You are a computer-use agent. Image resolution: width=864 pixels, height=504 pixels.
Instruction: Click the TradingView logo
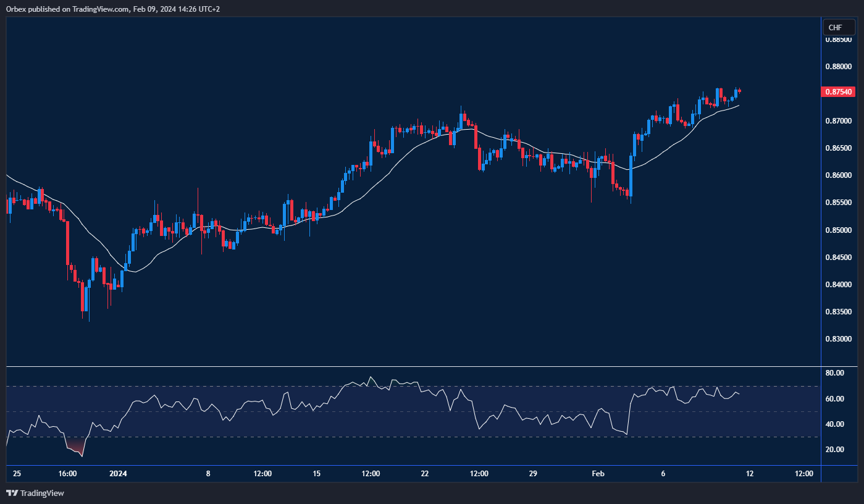pyautogui.click(x=34, y=493)
